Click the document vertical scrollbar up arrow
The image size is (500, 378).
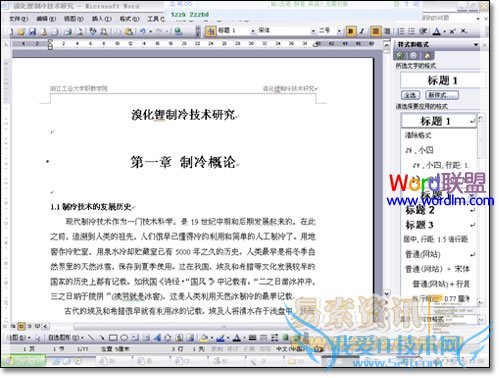(387, 44)
